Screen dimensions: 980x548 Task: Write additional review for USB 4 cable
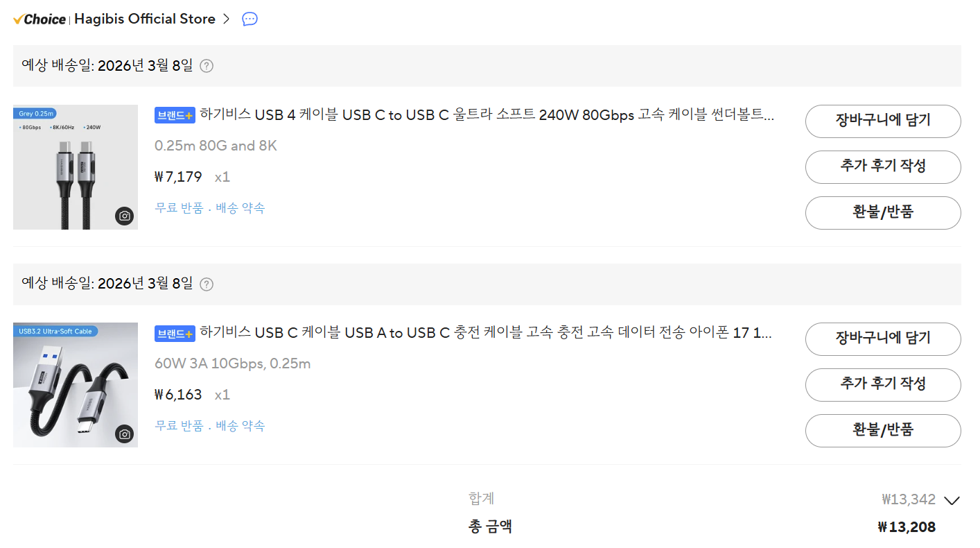[x=882, y=166]
